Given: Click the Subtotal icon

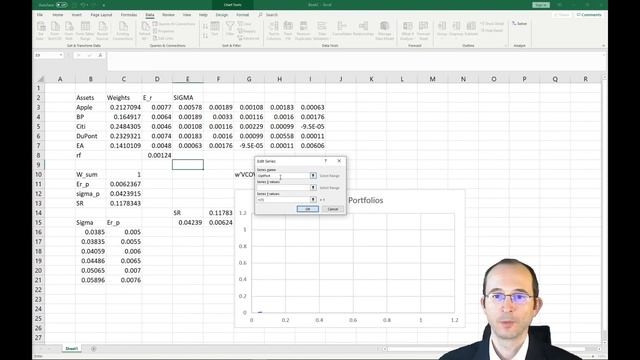Looking at the screenshot, I should [471, 29].
